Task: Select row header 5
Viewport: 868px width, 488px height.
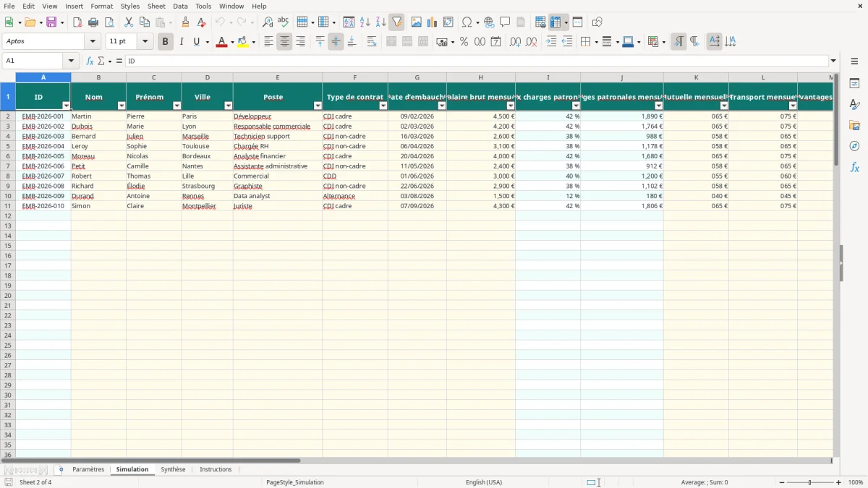Action: click(x=8, y=146)
